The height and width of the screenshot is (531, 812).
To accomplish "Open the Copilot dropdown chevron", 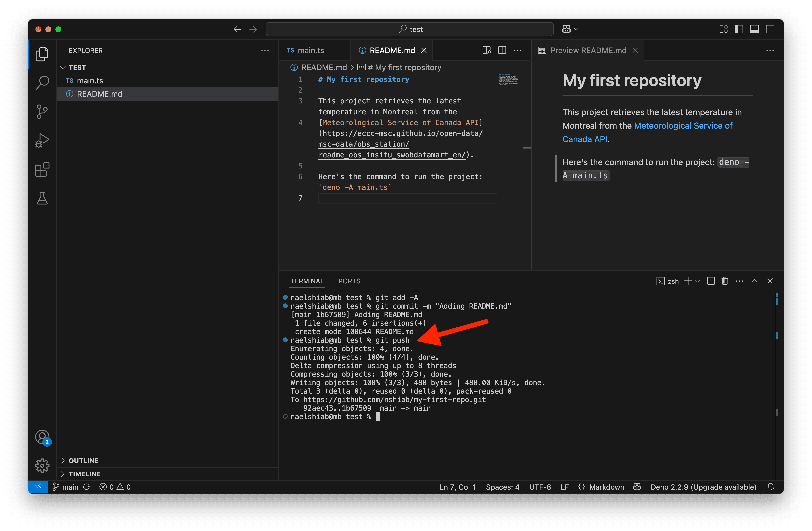I will (576, 29).
